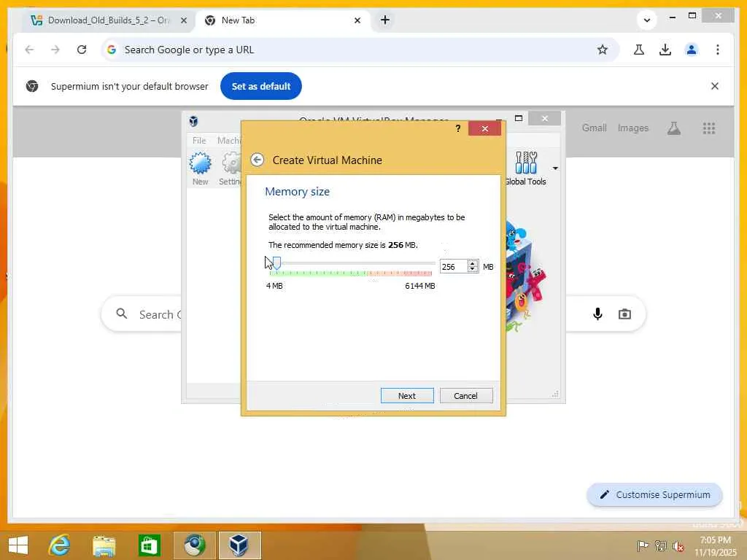Search by image with the camera icon
The image size is (747, 560).
coord(624,314)
